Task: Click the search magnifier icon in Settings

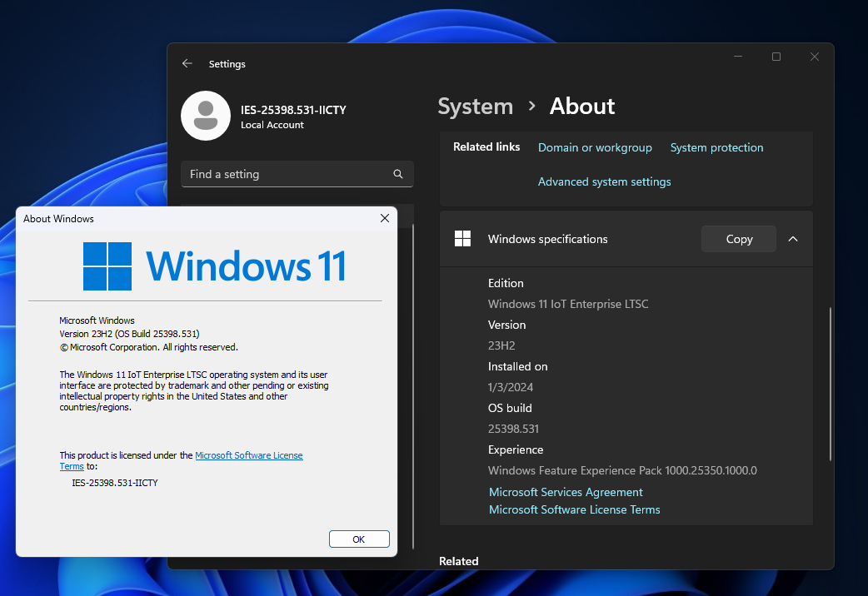Action: click(x=397, y=174)
